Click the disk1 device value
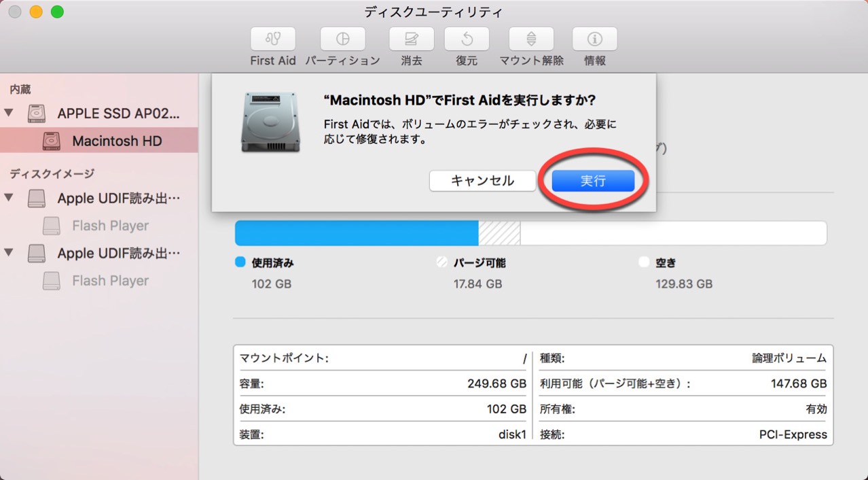The image size is (868, 480). tap(512, 434)
